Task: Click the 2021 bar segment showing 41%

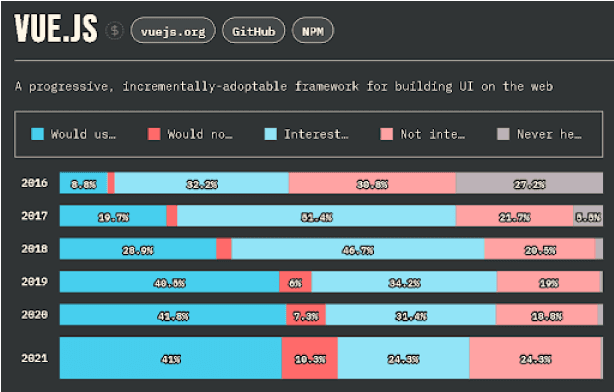Action: (171, 358)
